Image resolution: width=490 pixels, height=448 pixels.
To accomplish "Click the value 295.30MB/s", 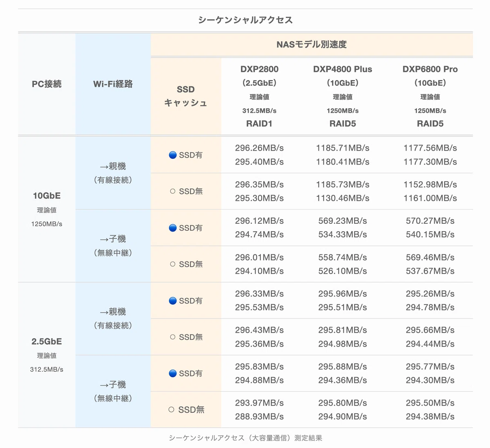I will pos(259,198).
